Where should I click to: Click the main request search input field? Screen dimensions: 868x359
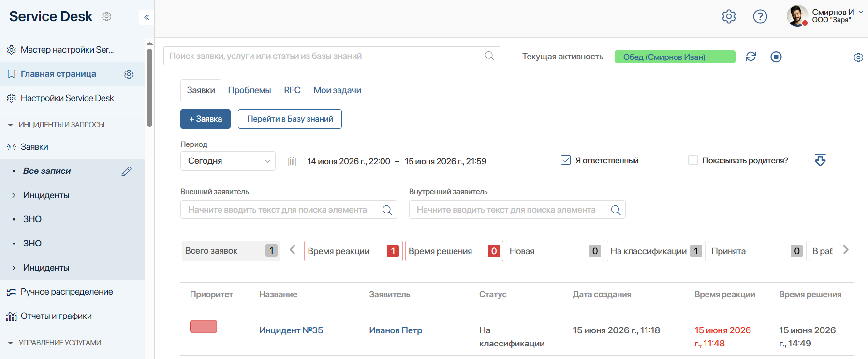point(332,56)
